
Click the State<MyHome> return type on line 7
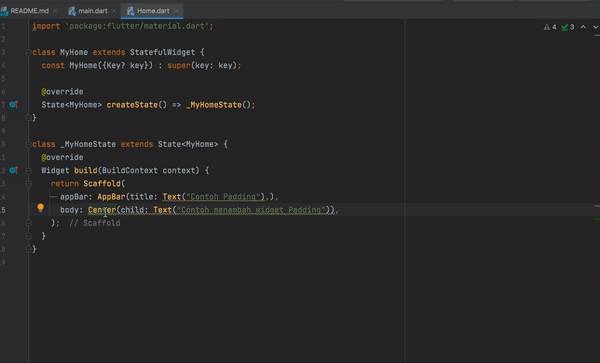click(x=72, y=105)
